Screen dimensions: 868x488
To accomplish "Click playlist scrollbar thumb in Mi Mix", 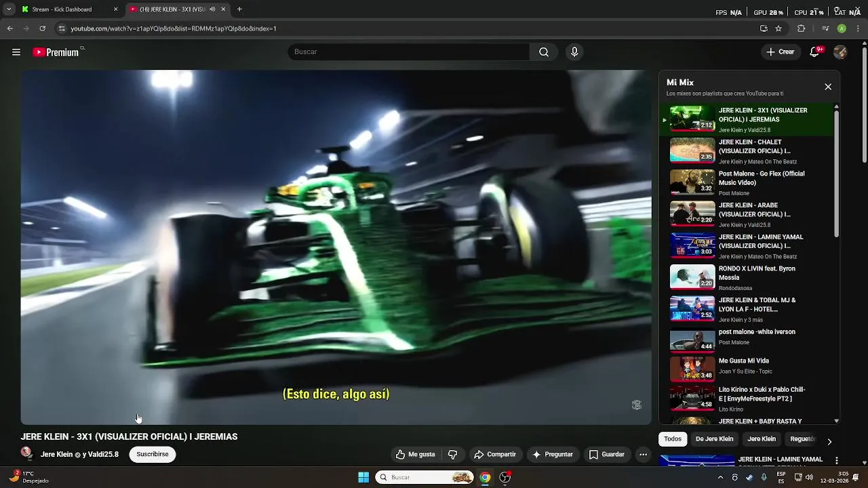I will (x=836, y=173).
